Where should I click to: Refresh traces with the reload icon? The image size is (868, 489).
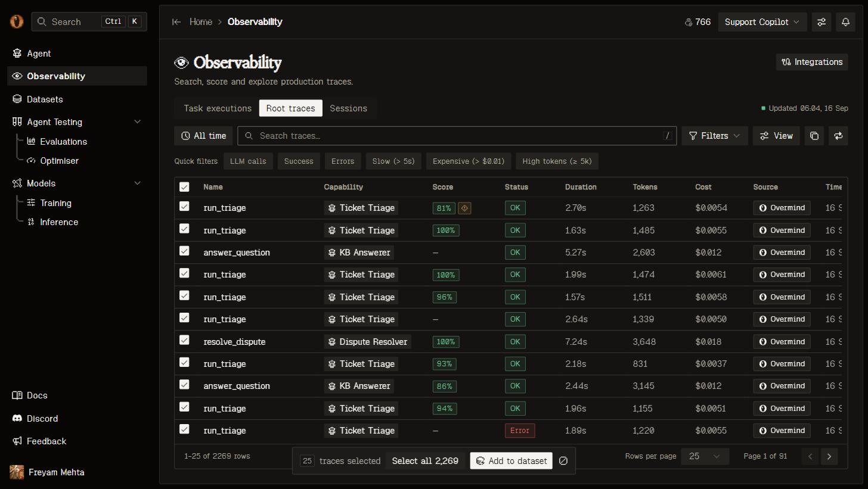[838, 136]
